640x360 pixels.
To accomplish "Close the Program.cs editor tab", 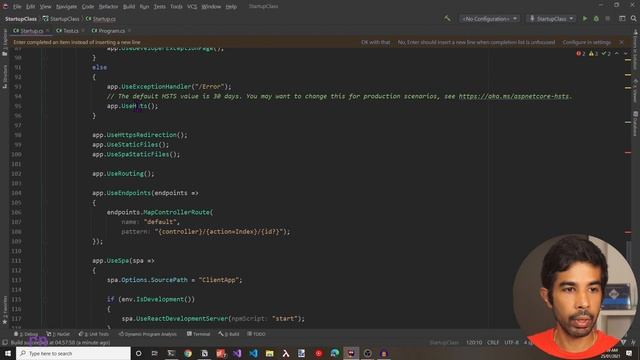I will tap(129, 31).
